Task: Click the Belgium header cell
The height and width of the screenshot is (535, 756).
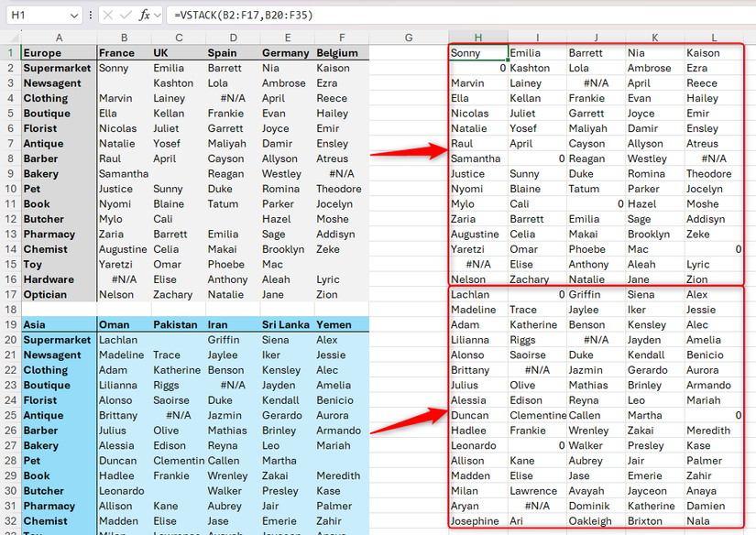Action: pos(342,53)
